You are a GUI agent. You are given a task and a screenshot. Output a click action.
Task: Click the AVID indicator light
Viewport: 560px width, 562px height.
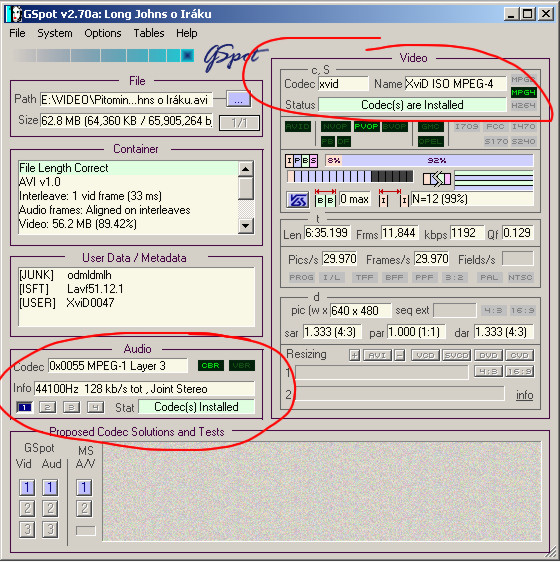[x=298, y=127]
